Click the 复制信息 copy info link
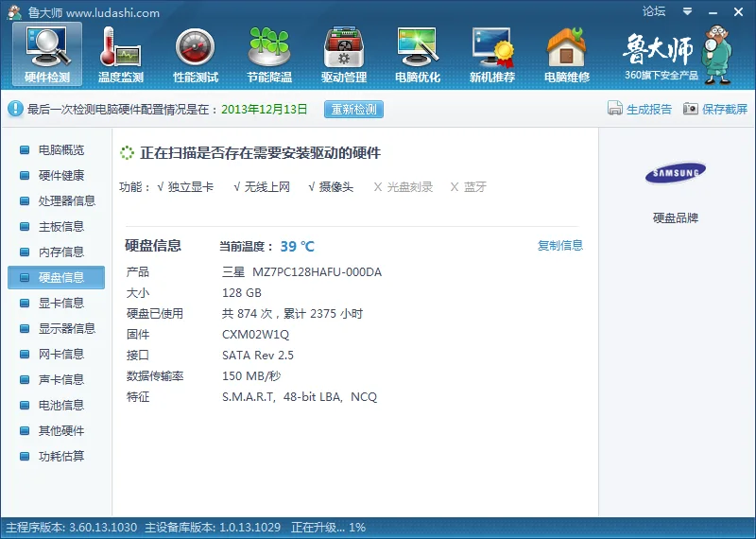Screen dimensions: 756x539 coord(559,246)
